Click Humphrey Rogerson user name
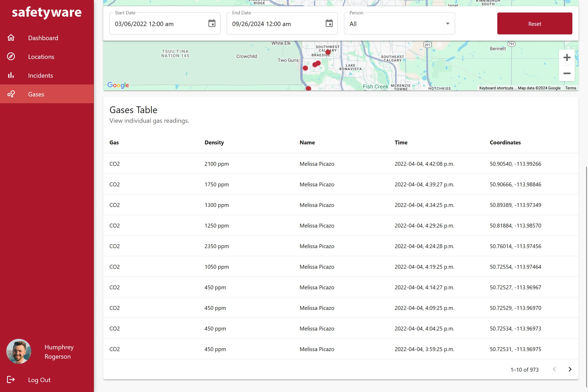The height and width of the screenshot is (392, 588). [59, 352]
